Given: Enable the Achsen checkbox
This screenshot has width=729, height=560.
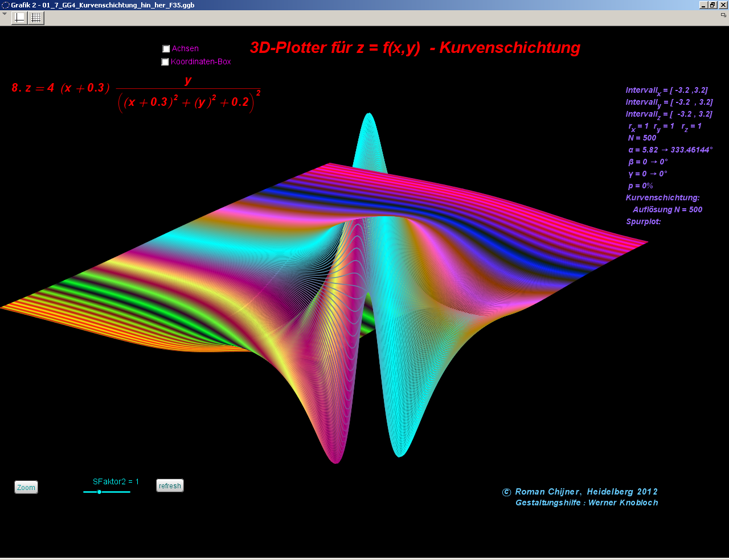Looking at the screenshot, I should coord(166,49).
